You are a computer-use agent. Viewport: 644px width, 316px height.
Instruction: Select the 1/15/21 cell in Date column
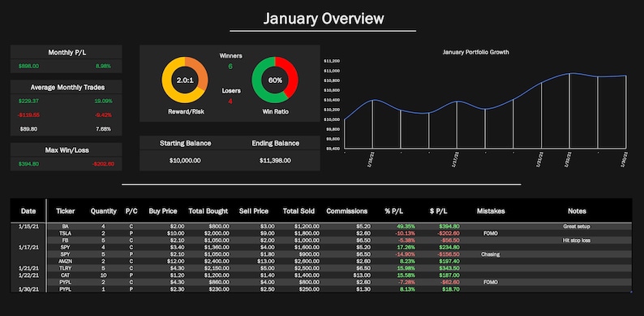(x=28, y=227)
